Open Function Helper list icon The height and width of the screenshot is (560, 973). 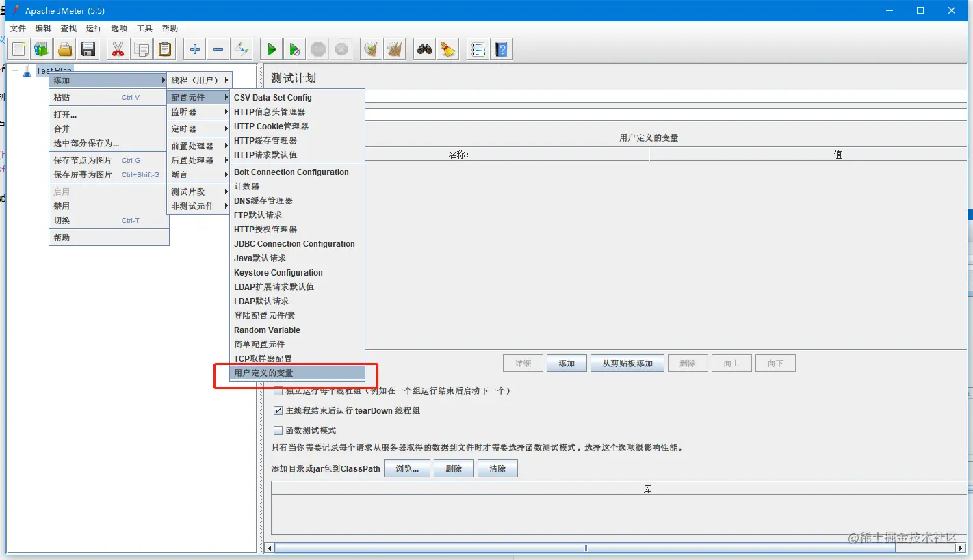pyautogui.click(x=478, y=49)
